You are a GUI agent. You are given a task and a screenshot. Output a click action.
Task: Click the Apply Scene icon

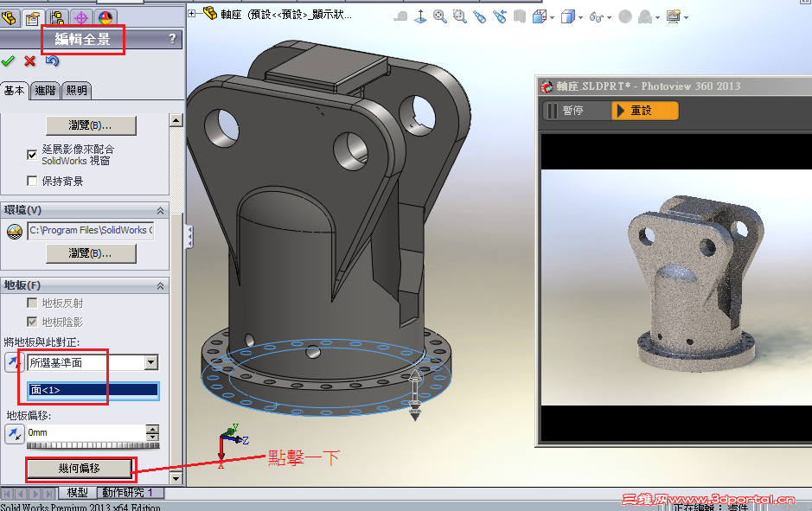coord(645,17)
